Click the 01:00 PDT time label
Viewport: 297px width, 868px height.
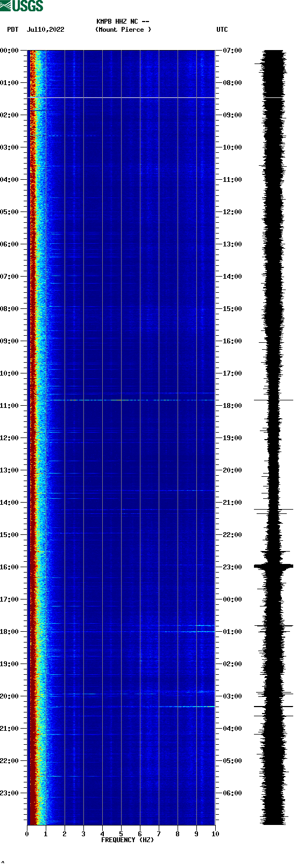click(x=10, y=83)
